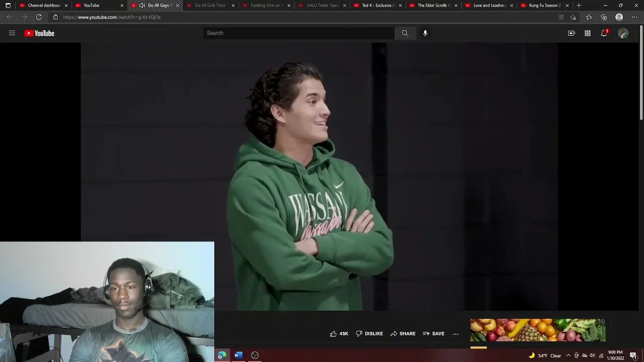The image size is (644, 362).
Task: Open the 54°F Clear weather widget
Action: pyautogui.click(x=544, y=355)
